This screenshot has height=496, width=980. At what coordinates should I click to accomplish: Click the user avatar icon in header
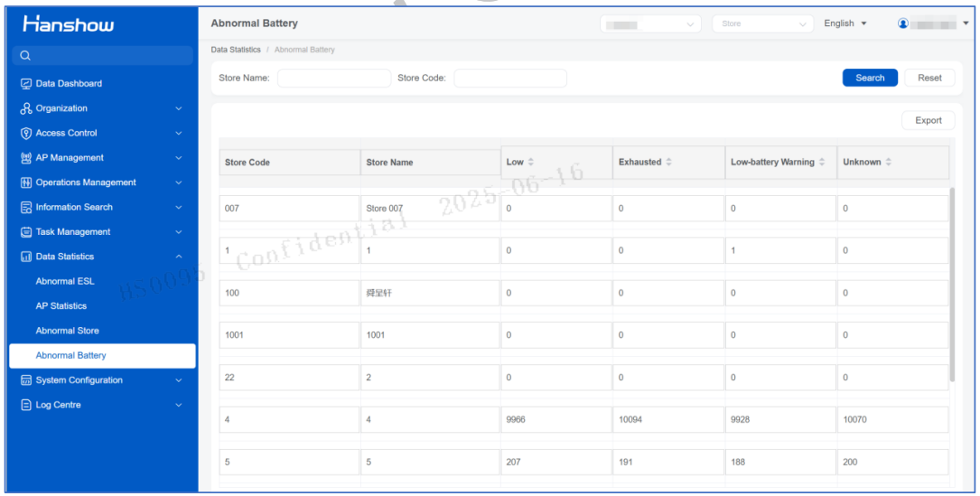[x=902, y=23]
